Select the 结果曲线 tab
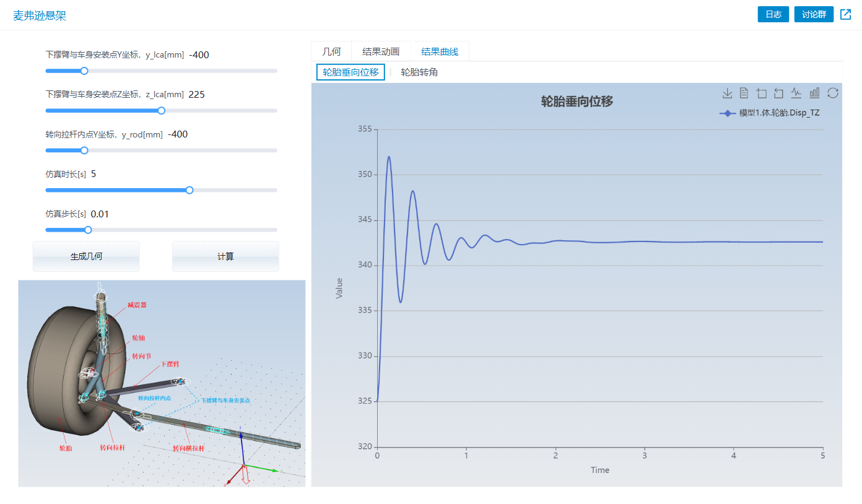862x504 pixels. (440, 51)
